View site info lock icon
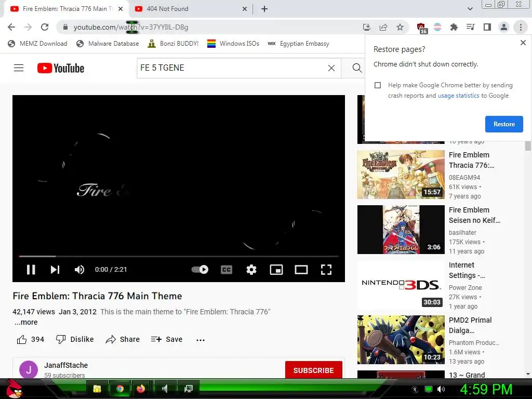Image resolution: width=532 pixels, height=399 pixels. pyautogui.click(x=65, y=27)
